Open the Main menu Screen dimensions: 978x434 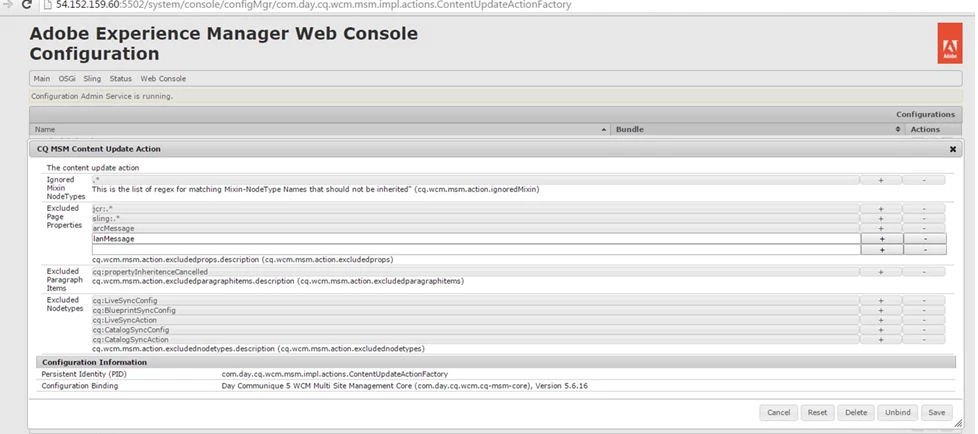42,79
